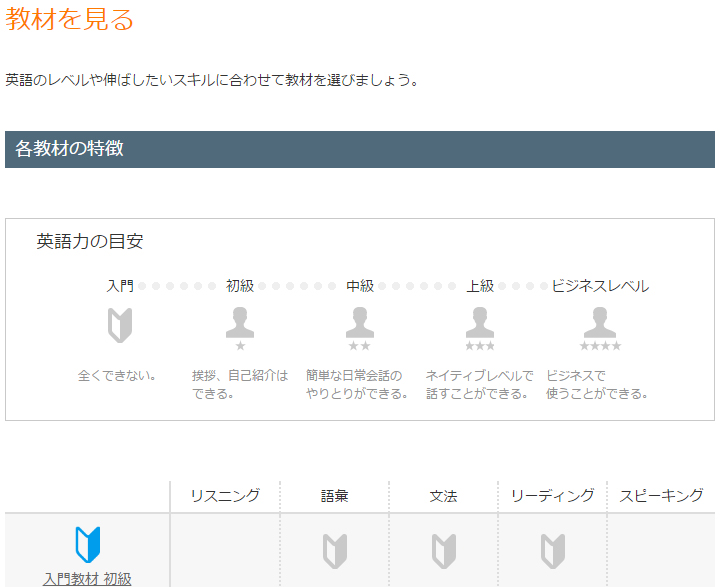Click the 簡単な日常会話のやりとりができる。 description
This screenshot has height=587, width=728.
pos(357,385)
